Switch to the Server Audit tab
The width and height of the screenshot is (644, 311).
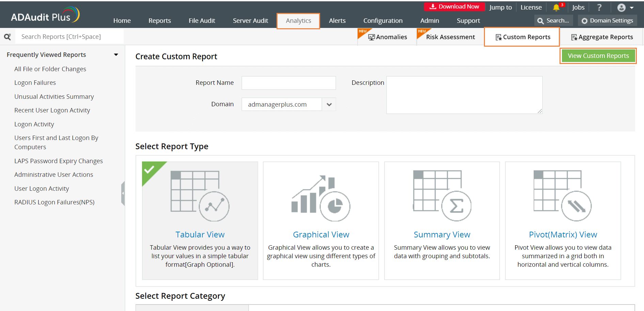point(250,21)
